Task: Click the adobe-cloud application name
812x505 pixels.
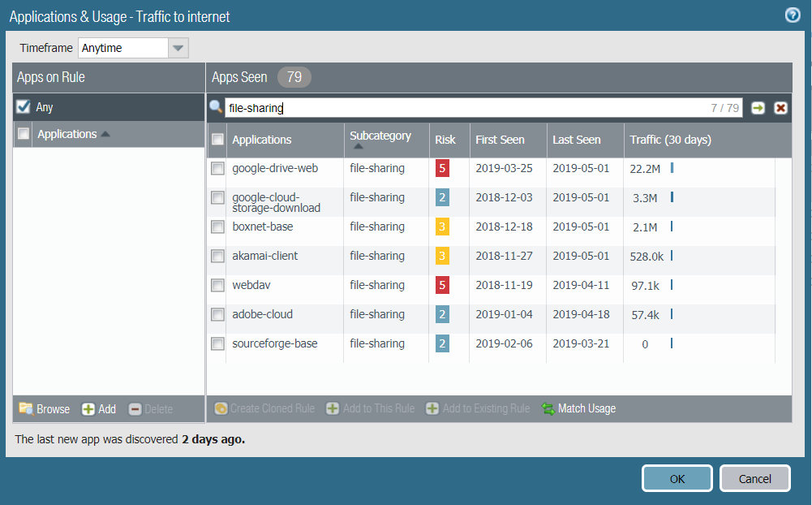Action: [x=262, y=314]
